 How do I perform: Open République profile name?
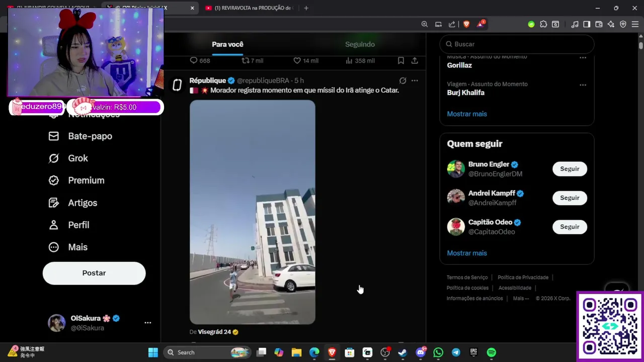207,80
